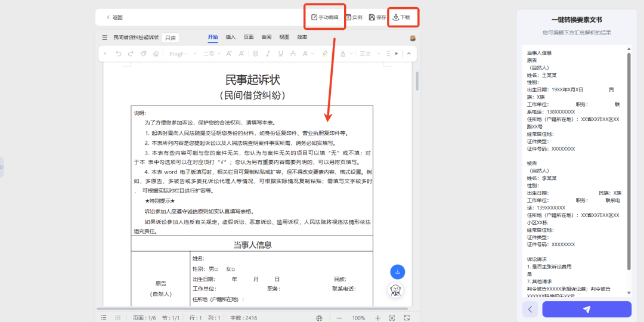Viewport: 644px width, 322px height.
Task: Click 姓名: 李某某 in right panel
Action: (541, 178)
